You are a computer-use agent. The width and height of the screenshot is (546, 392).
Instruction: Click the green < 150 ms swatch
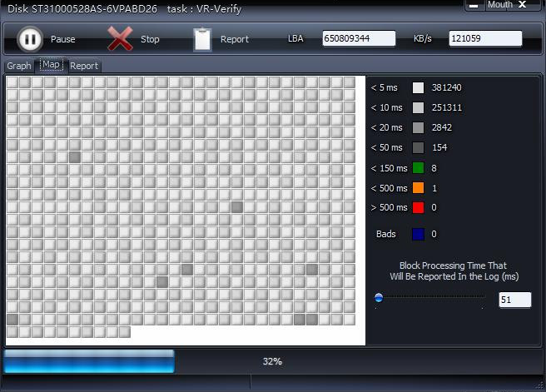[x=418, y=168]
